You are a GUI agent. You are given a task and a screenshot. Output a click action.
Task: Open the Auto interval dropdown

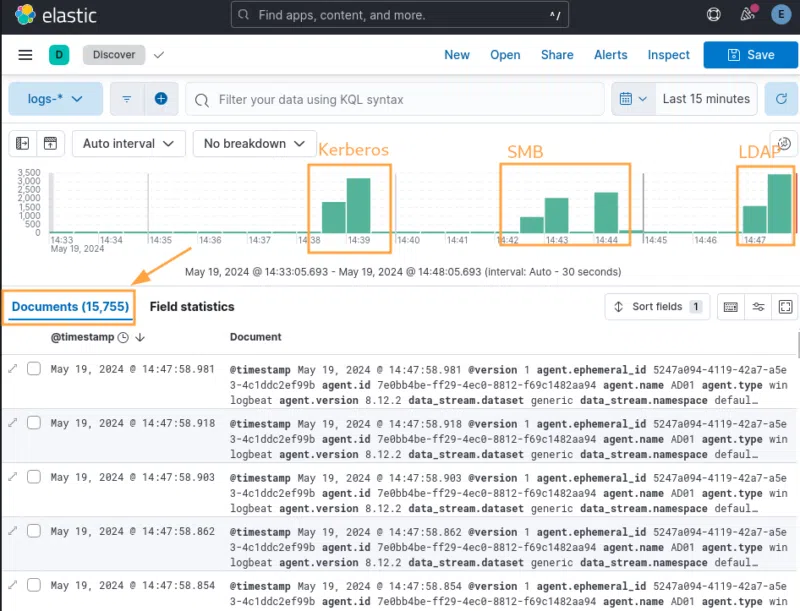128,143
